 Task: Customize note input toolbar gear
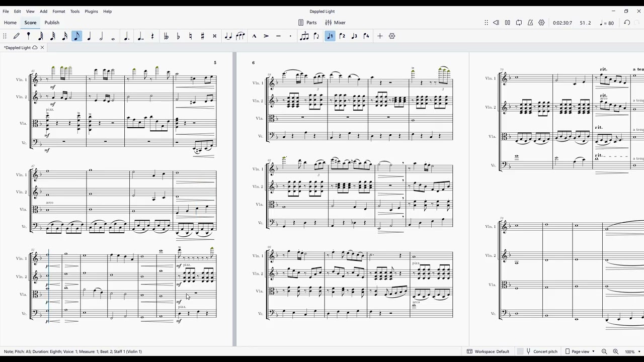392,36
